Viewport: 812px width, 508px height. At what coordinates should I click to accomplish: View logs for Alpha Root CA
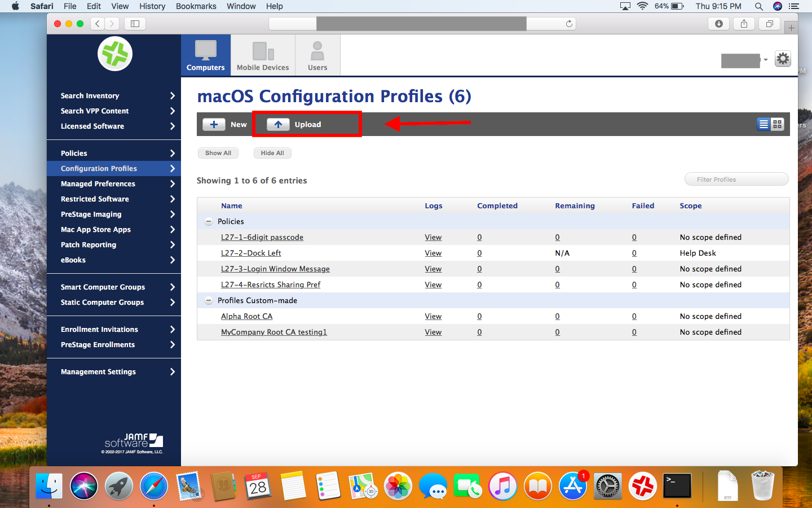433,317
